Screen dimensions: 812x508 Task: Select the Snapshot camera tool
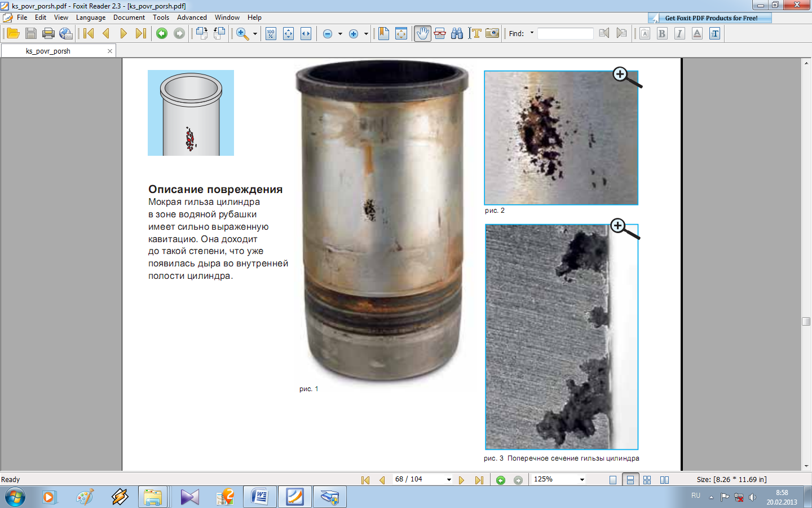tap(492, 34)
